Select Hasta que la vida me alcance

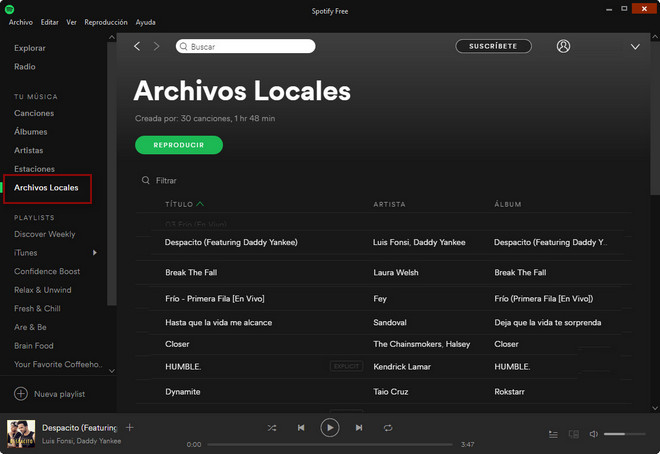coord(218,322)
